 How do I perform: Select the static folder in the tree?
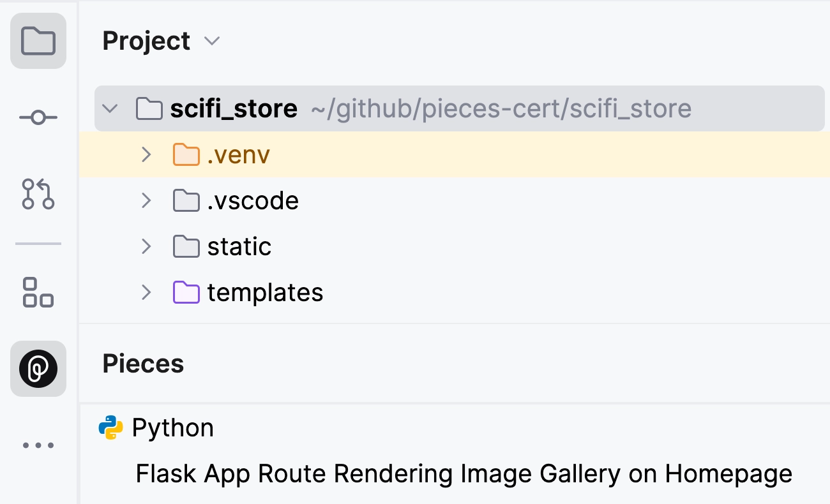coord(239,246)
